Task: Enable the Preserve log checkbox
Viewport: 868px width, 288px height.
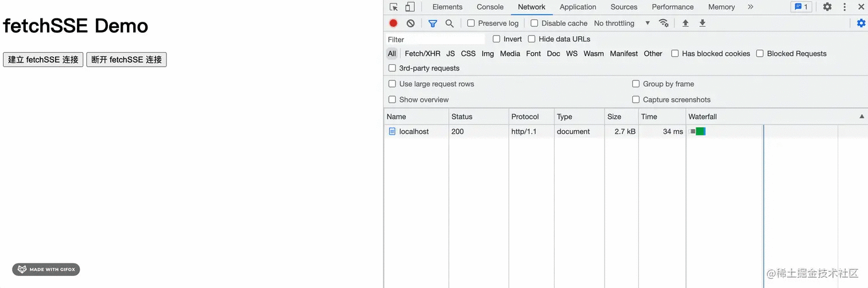Action: coord(471,23)
